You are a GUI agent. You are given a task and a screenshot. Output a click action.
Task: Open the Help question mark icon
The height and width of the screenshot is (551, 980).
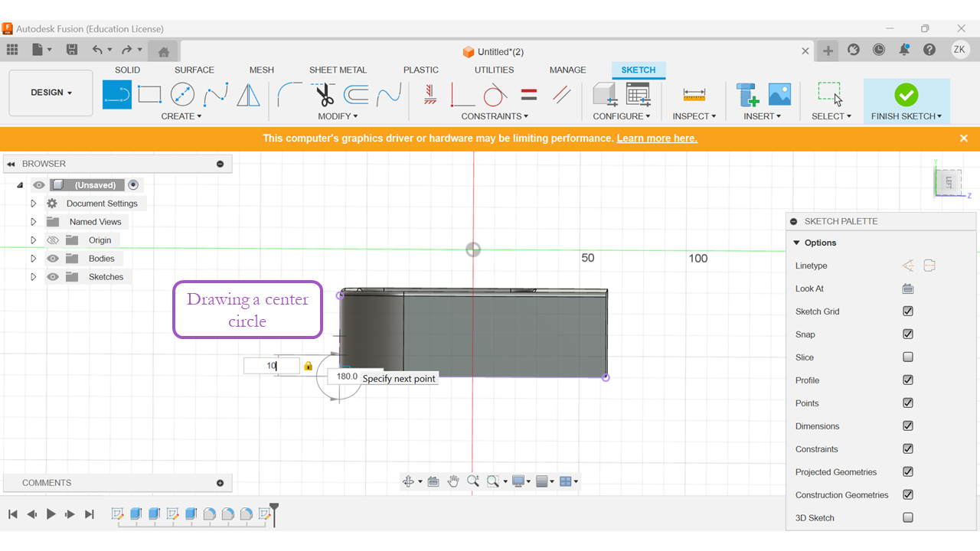pyautogui.click(x=929, y=50)
